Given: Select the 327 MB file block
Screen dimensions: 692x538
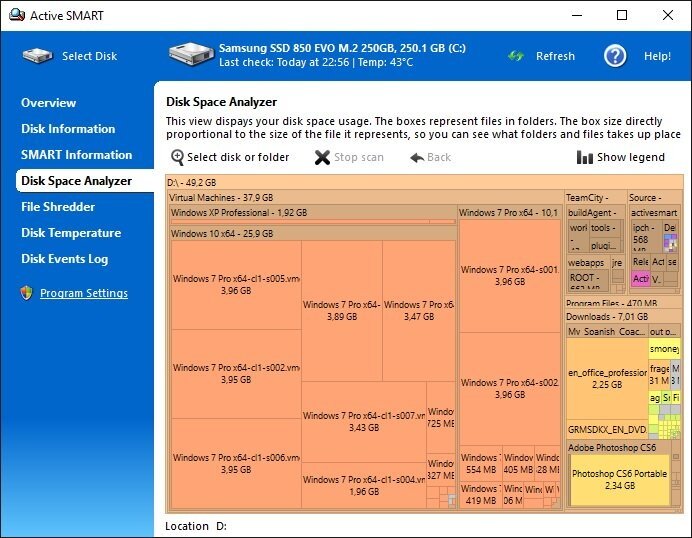Looking at the screenshot, I should click(x=440, y=470).
